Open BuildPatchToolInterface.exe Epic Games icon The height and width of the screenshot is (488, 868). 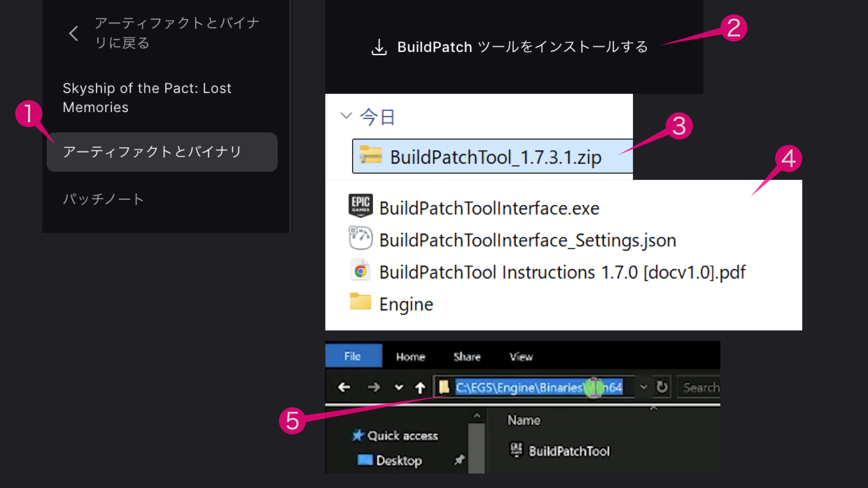click(360, 206)
